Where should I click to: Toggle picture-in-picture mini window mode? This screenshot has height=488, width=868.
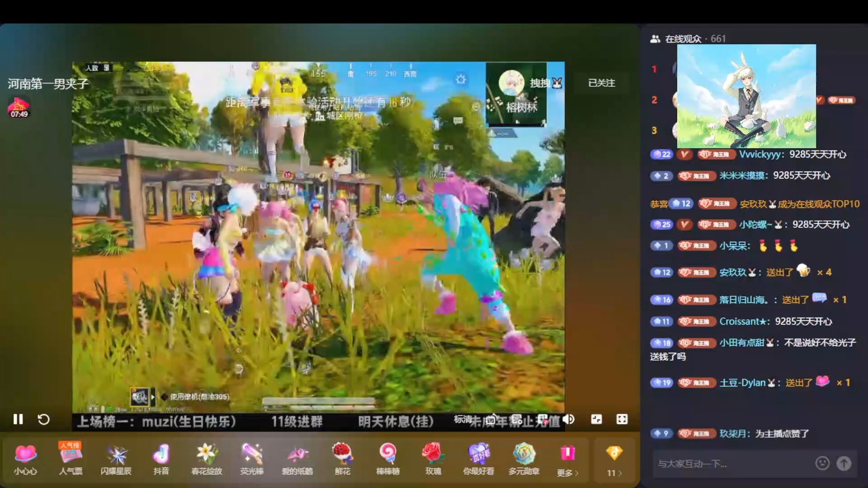point(596,419)
